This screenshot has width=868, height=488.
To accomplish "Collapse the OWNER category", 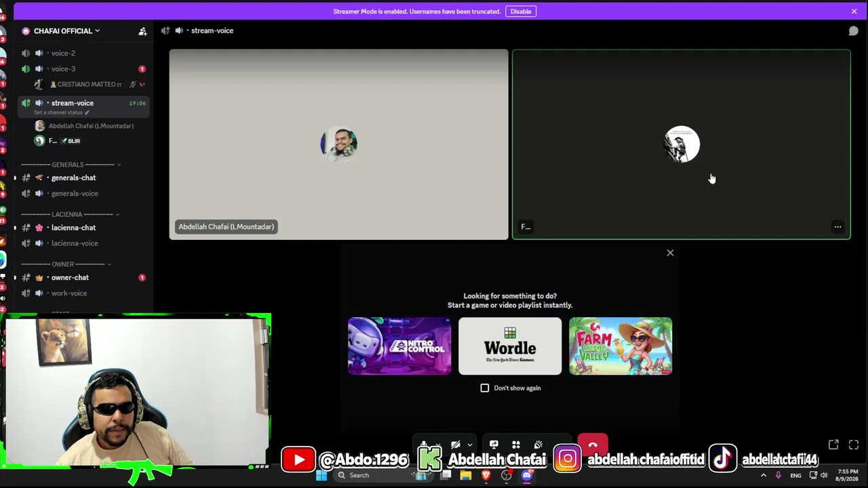I will [66, 264].
